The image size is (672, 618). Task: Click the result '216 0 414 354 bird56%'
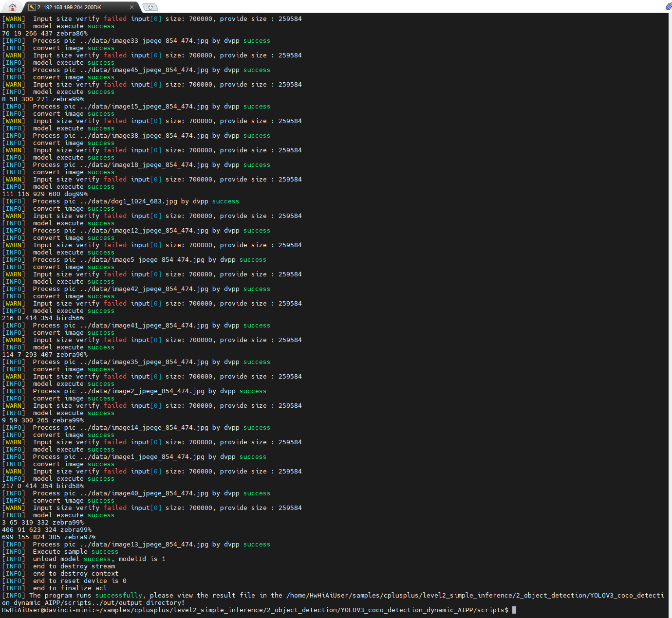pyautogui.click(x=43, y=318)
